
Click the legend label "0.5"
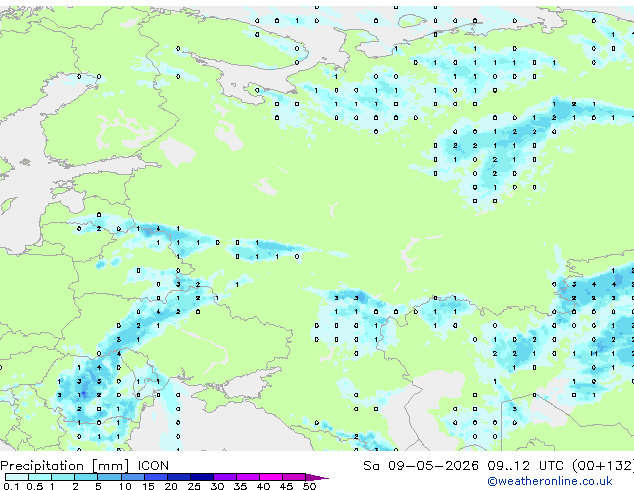pos(35,486)
